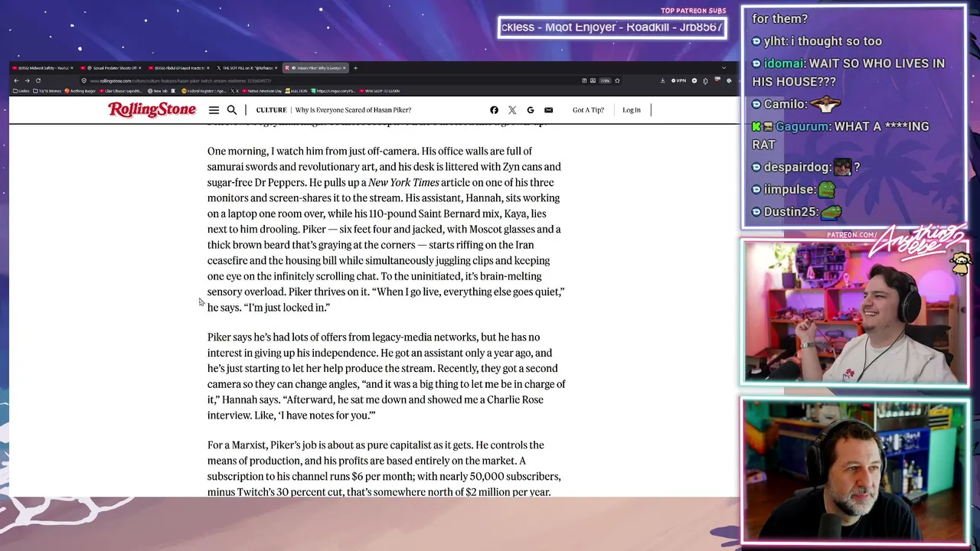The width and height of the screenshot is (980, 551).
Task: Switch to the Sexual Predator Shoots tab
Action: tap(112, 68)
